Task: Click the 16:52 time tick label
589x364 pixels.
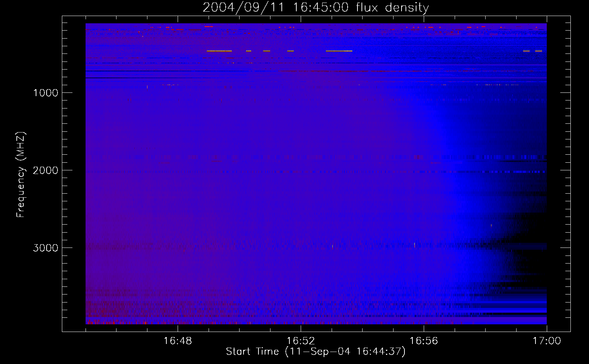Action: [x=301, y=341]
